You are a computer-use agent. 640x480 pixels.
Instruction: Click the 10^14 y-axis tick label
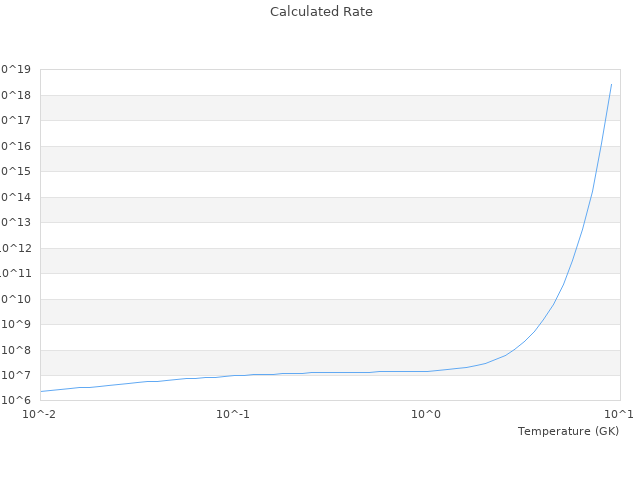tap(15, 197)
